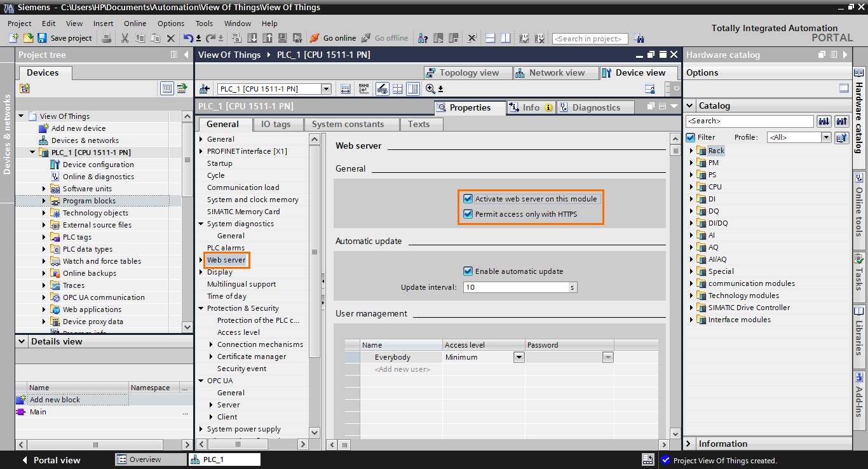This screenshot has height=469, width=868.
Task: Select Certificate manager in navigation
Action: click(252, 357)
